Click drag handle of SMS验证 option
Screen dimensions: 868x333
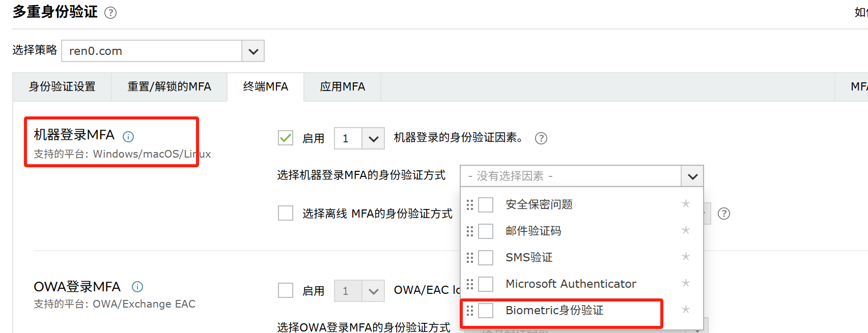click(x=470, y=258)
